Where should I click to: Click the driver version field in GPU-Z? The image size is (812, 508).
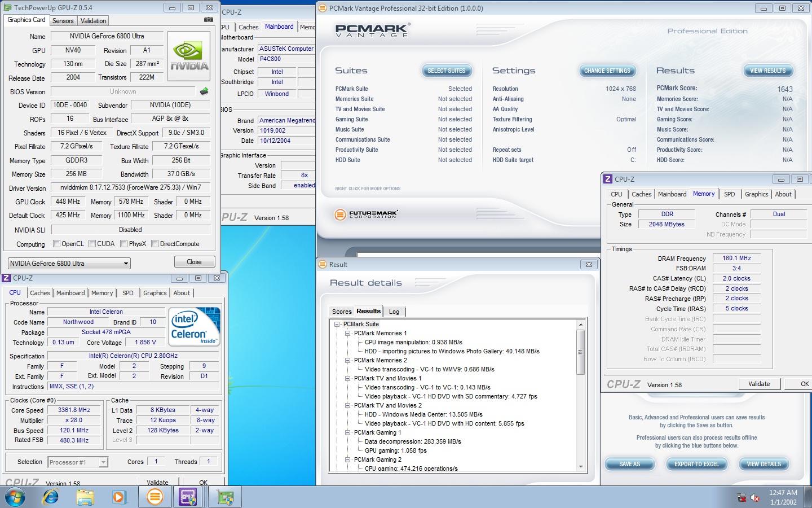[x=130, y=187]
